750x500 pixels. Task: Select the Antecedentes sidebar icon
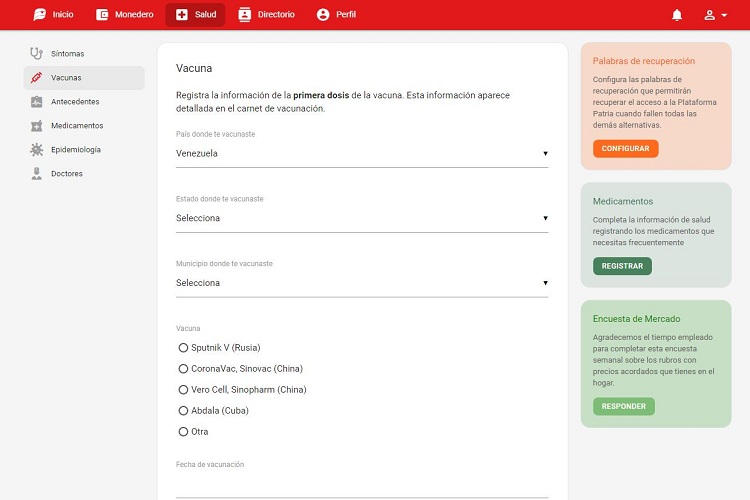37,101
